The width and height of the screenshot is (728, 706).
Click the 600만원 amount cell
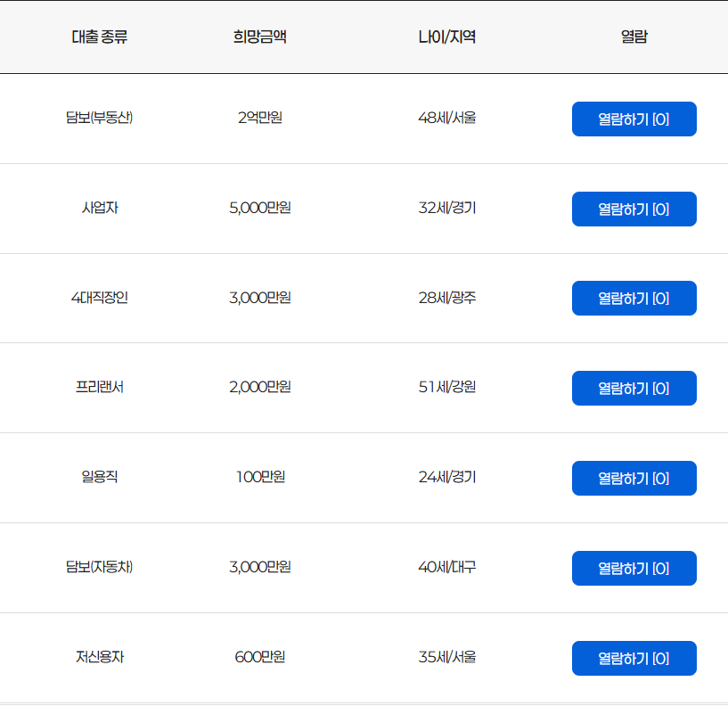[259, 658]
